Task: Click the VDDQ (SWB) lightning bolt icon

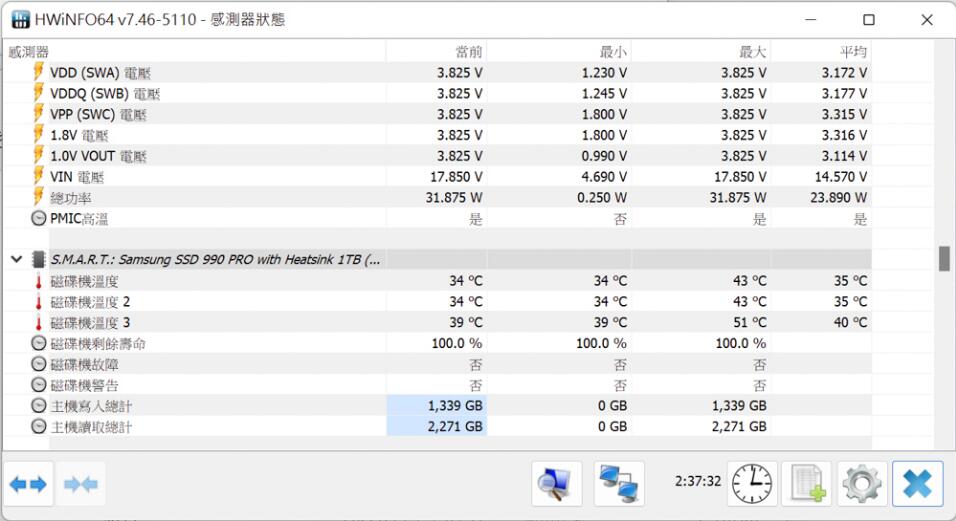Action: tap(38, 93)
